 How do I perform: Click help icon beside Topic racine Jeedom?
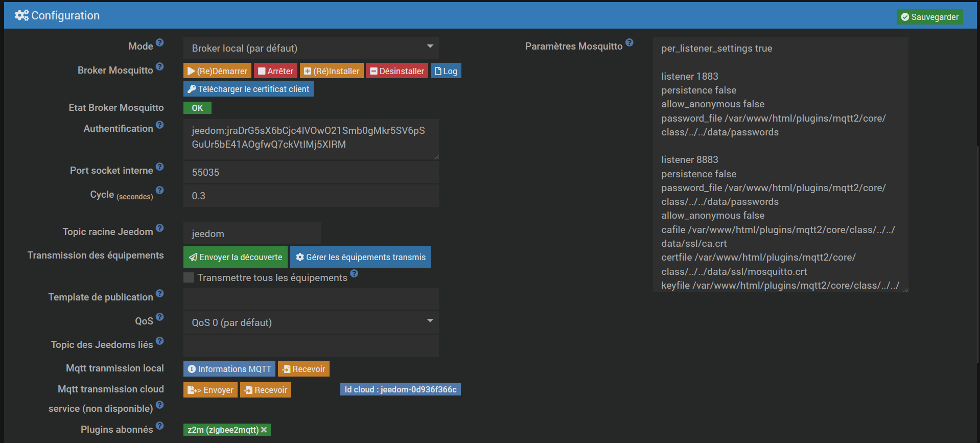coord(160,228)
